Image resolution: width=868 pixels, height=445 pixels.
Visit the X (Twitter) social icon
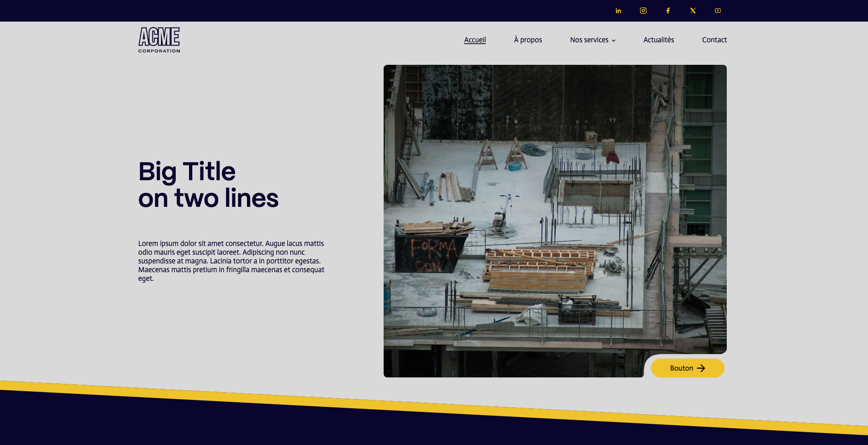pyautogui.click(x=693, y=11)
